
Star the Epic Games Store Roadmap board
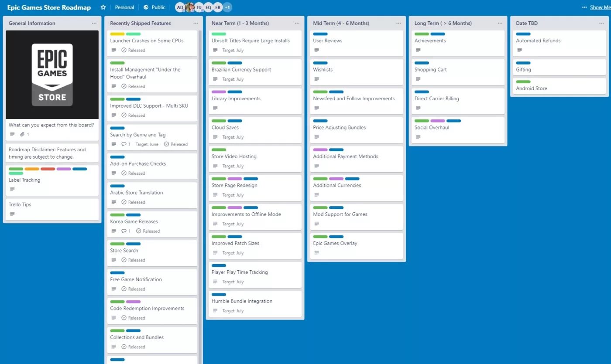tap(103, 7)
